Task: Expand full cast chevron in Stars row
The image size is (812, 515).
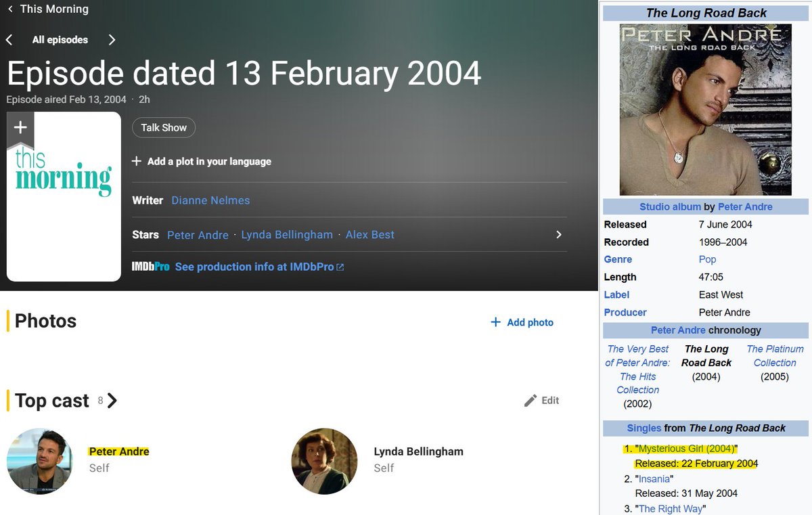Action: tap(559, 235)
